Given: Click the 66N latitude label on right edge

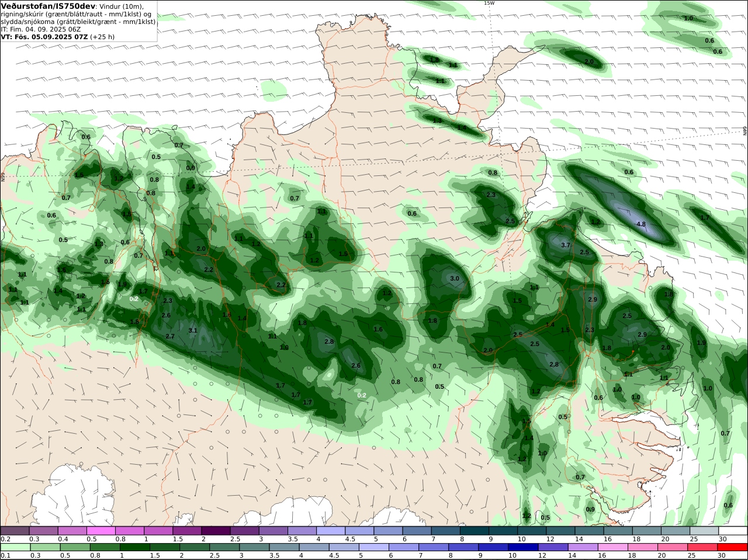Looking at the screenshot, I should point(745,131).
